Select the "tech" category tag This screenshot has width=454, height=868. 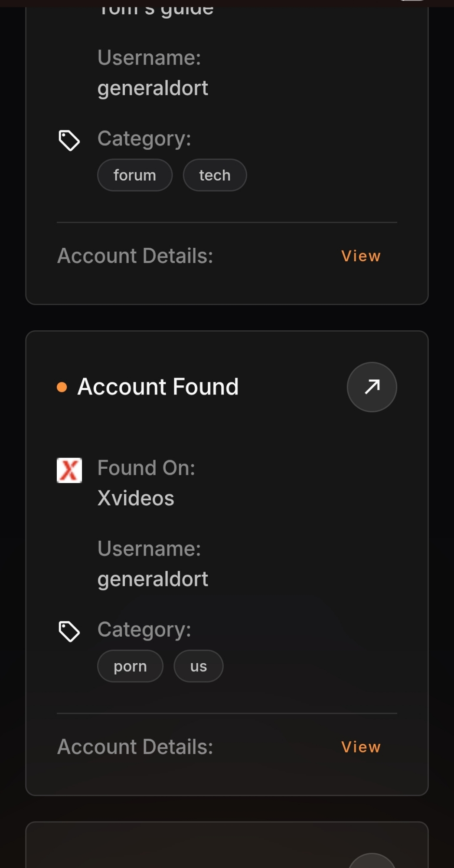[215, 175]
